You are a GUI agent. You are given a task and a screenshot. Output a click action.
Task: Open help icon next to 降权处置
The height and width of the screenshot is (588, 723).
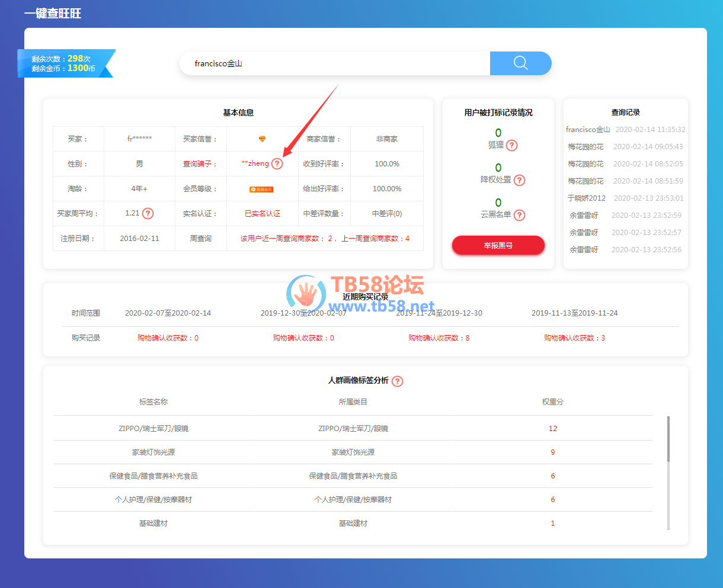point(519,180)
